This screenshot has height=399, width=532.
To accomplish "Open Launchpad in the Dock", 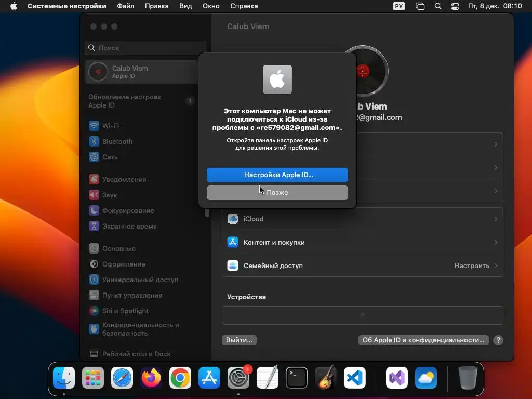I will tap(93, 378).
